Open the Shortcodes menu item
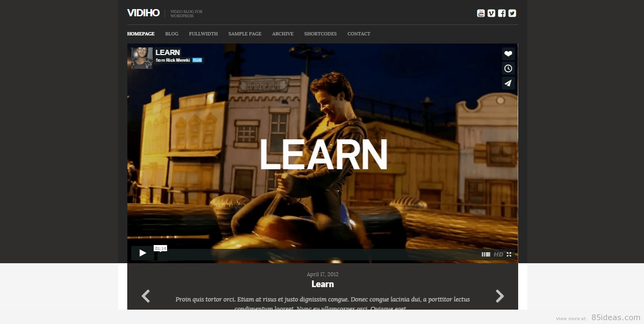Image resolution: width=644 pixels, height=324 pixels. 321,34
